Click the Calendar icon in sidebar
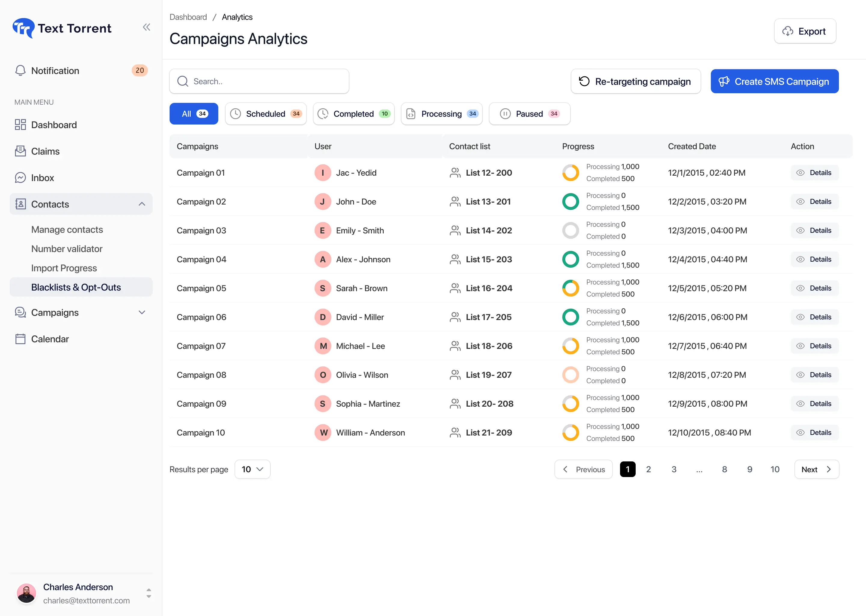This screenshot has width=866, height=616. (20, 339)
